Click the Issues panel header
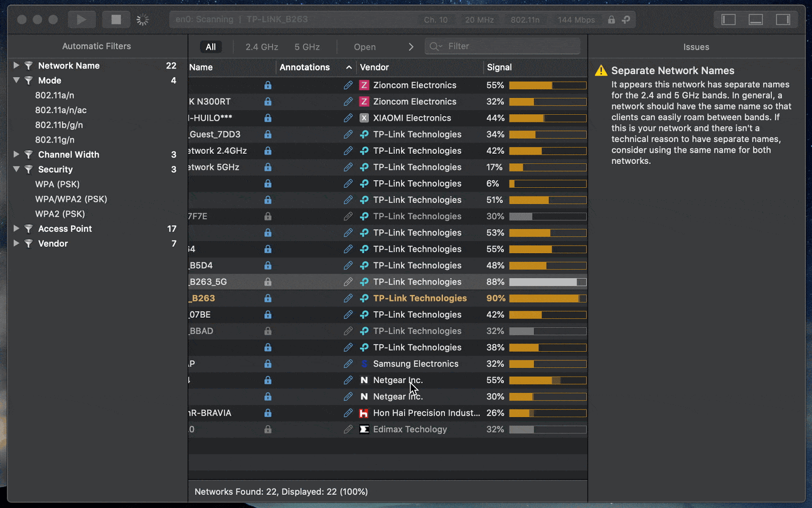This screenshot has width=812, height=508. pyautogui.click(x=696, y=47)
